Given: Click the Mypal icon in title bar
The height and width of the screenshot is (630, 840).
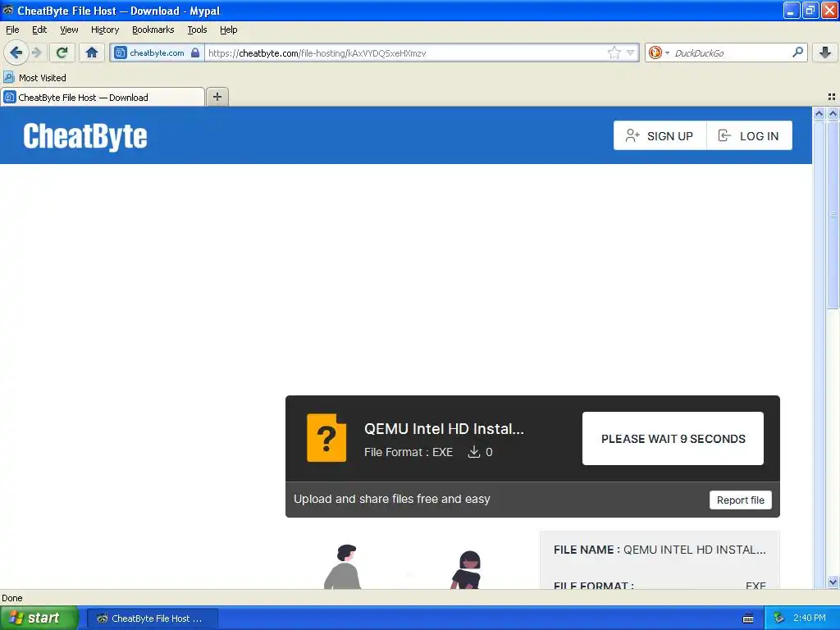Looking at the screenshot, I should [7, 10].
